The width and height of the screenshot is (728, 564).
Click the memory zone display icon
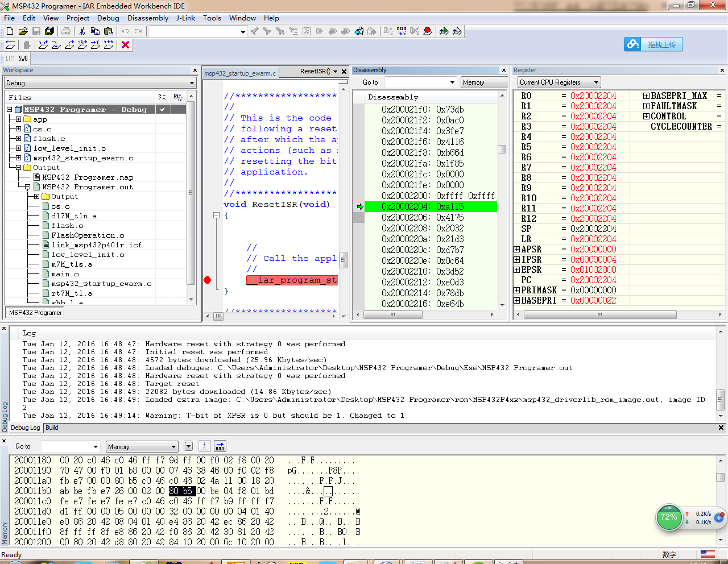click(x=205, y=446)
